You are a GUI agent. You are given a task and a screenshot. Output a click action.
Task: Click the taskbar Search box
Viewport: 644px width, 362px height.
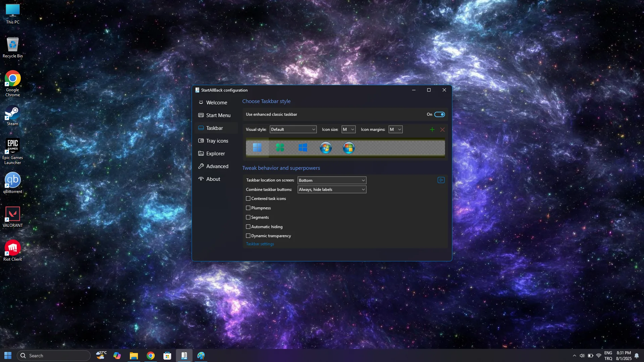[54, 356]
